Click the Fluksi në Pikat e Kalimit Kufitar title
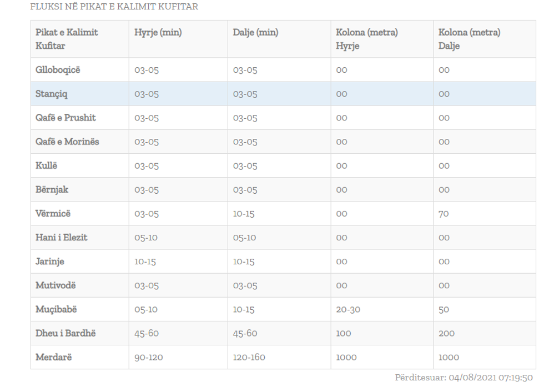544x392 pixels. tap(114, 7)
